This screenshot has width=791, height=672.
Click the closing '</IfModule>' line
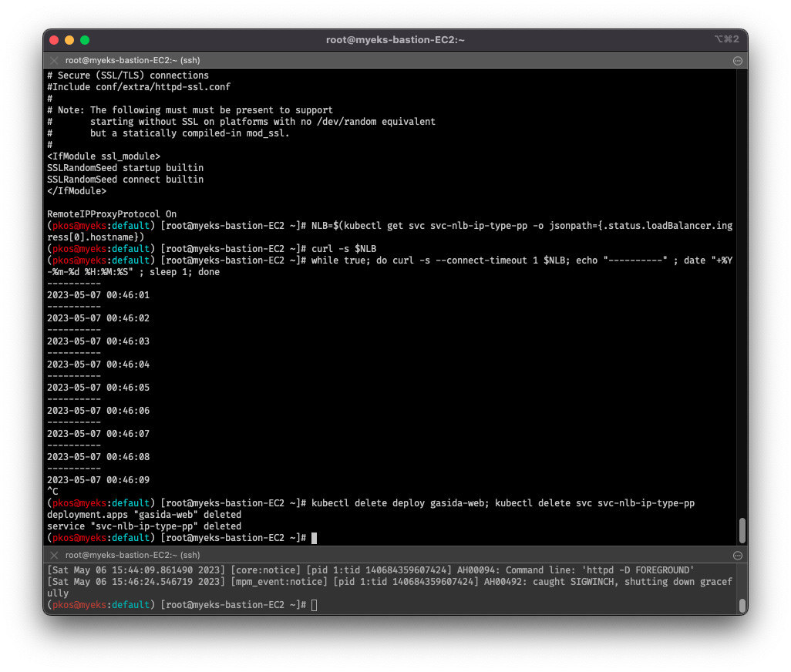[x=76, y=191]
